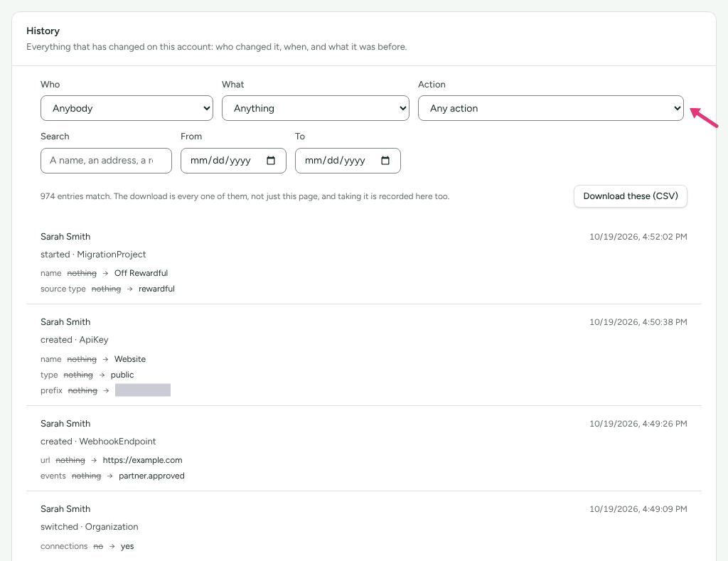Click timestamp 10/19/2026, 4:49:09 PM
Image resolution: width=728 pixels, height=561 pixels.
[638, 510]
